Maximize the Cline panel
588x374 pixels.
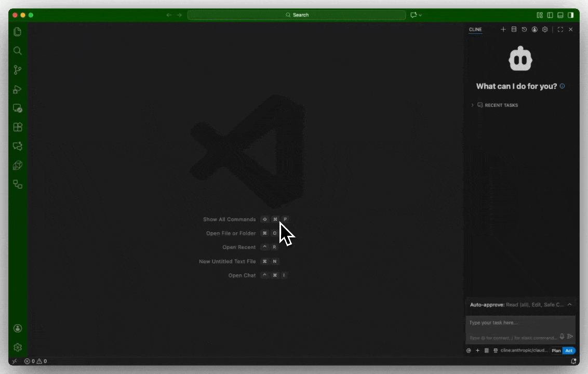[560, 29]
